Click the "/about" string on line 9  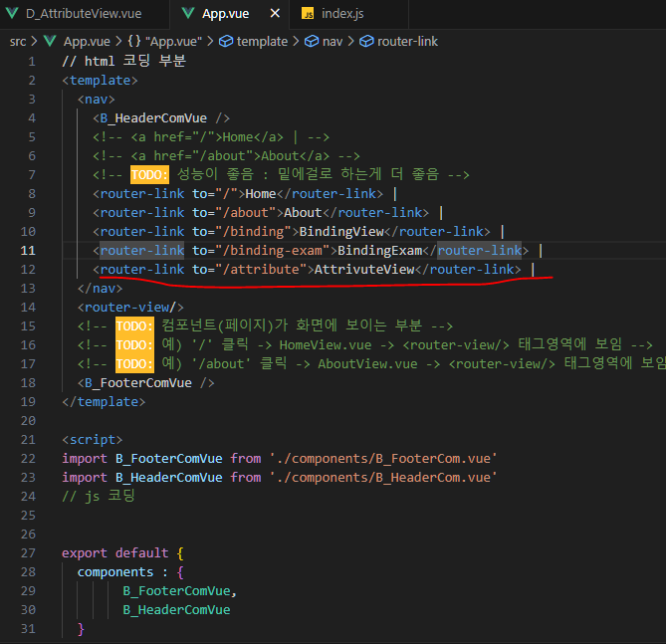(x=246, y=213)
